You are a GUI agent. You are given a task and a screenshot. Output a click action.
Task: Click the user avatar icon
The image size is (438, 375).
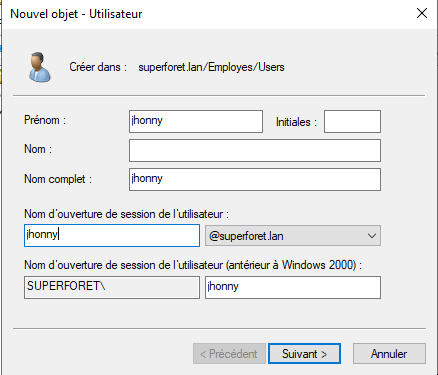coord(40,67)
